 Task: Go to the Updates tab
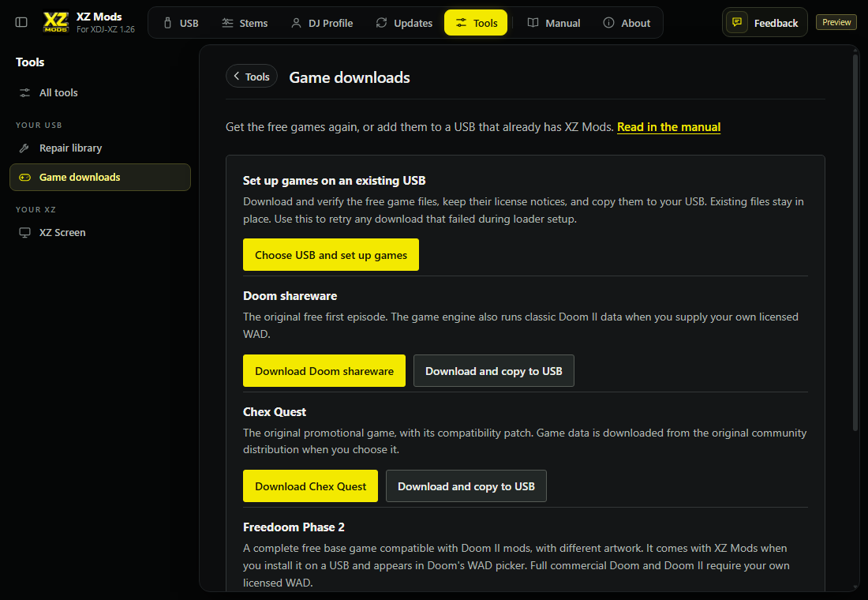pyautogui.click(x=405, y=23)
